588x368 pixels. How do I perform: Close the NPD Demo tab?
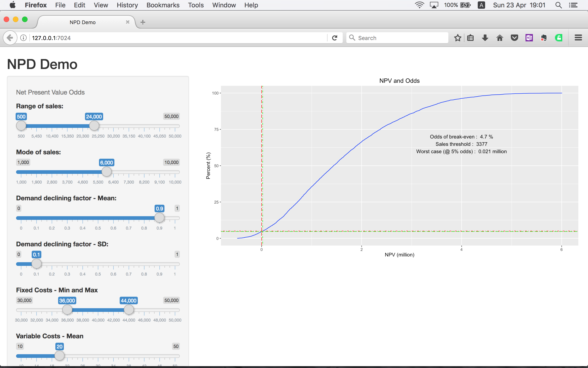click(127, 22)
